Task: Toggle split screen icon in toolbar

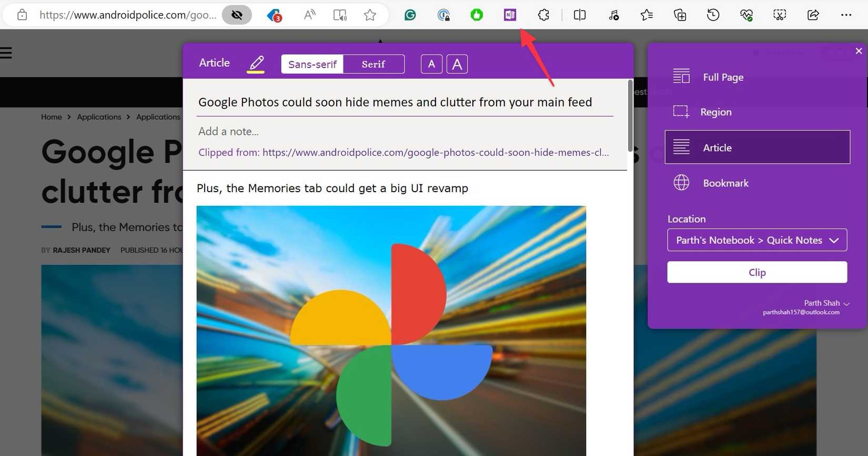Action: click(x=580, y=15)
